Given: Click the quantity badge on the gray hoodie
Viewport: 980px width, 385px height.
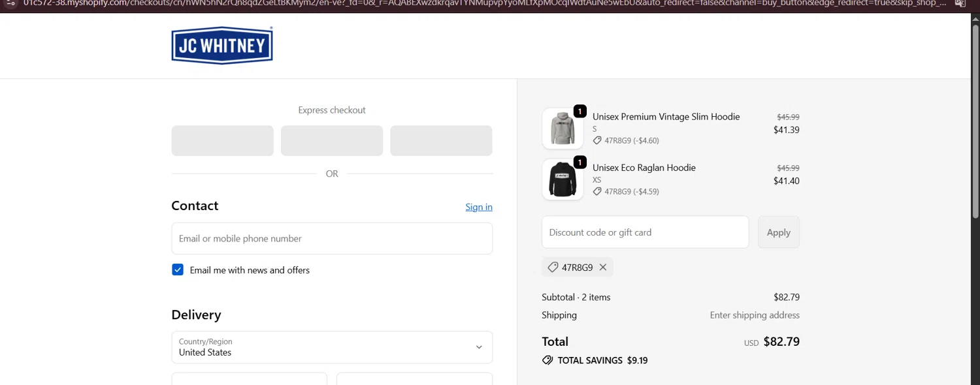Looking at the screenshot, I should [x=580, y=112].
